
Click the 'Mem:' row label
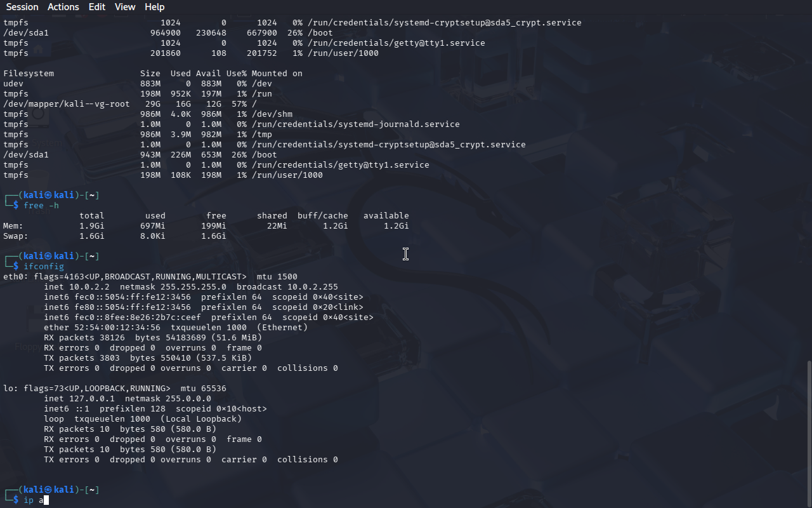[13, 226]
